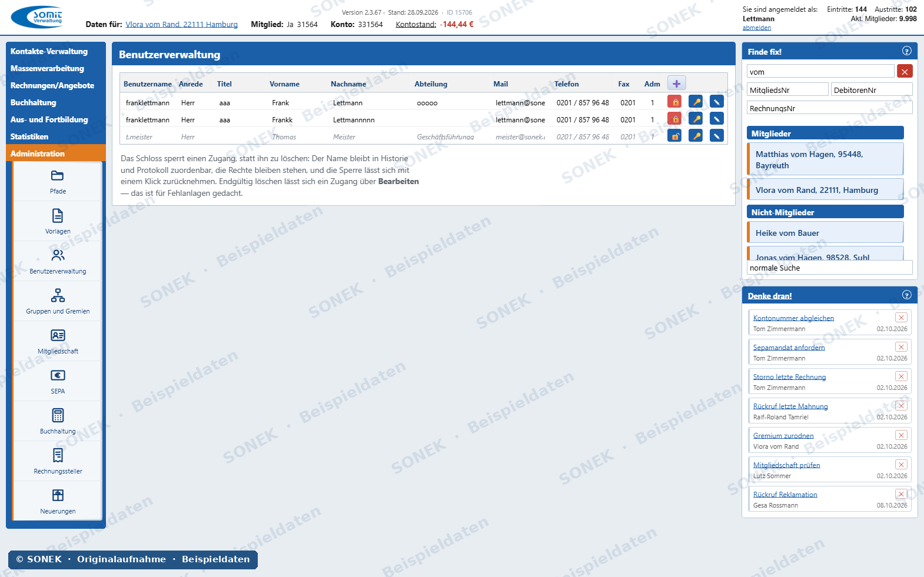Select the Heike vom Bauer search result
The height and width of the screenshot is (577, 924).
coord(825,233)
